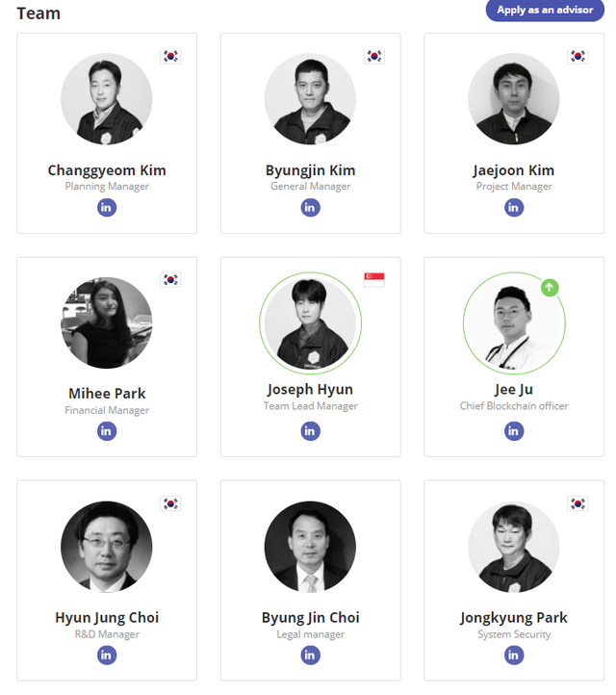This screenshot has height=695, width=616.
Task: Open Hyun Jung Choi's LinkedIn icon
Action: click(x=107, y=655)
